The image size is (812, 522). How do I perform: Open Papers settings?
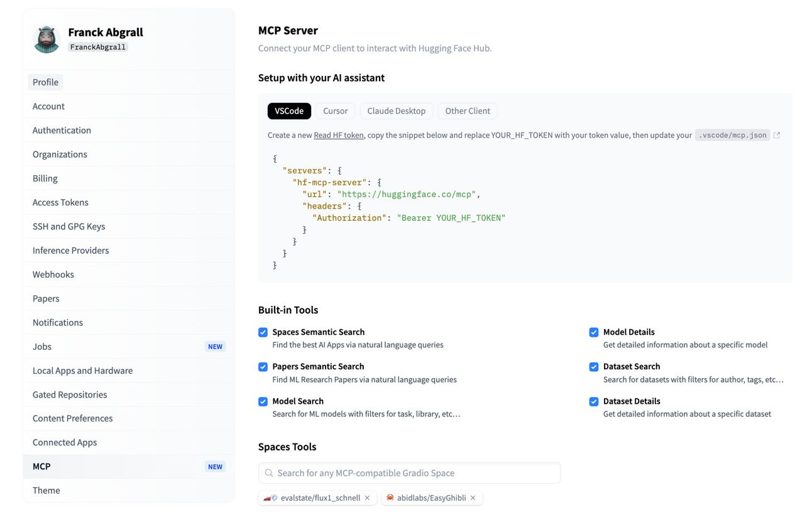(x=129, y=298)
